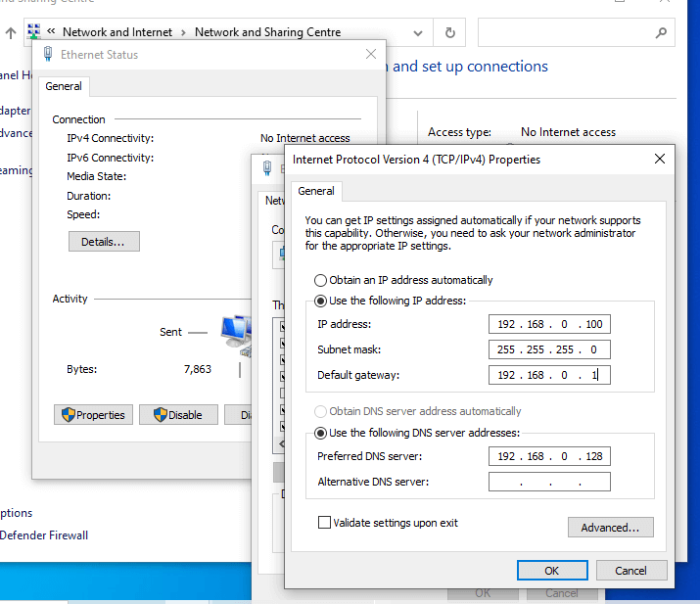Select Use the following DNS server addresses
Image resolution: width=700 pixels, height=604 pixels.
tap(320, 433)
